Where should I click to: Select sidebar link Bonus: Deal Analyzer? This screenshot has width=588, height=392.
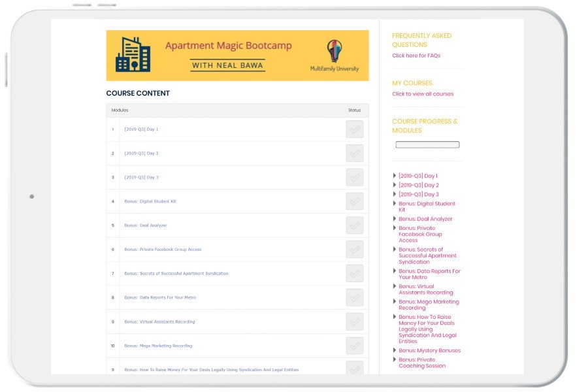click(425, 219)
